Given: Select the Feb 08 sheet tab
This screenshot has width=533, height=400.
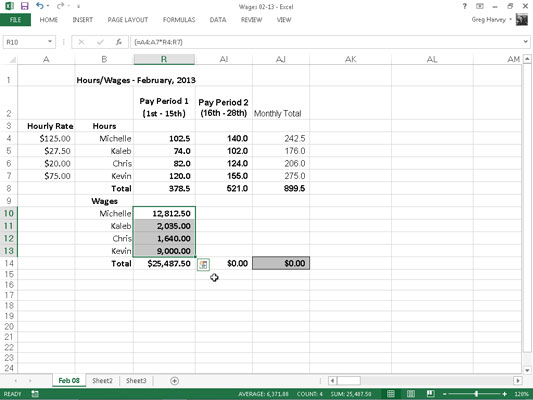Looking at the screenshot, I should 69,381.
